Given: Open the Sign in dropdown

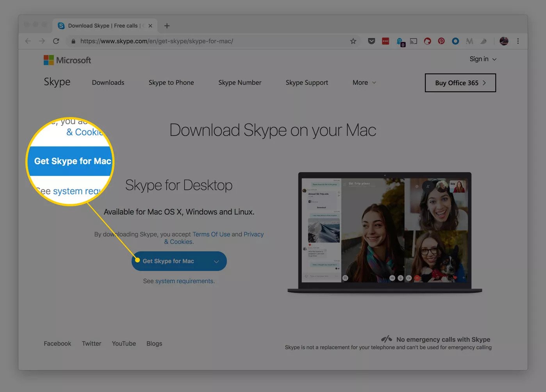Looking at the screenshot, I should [483, 59].
